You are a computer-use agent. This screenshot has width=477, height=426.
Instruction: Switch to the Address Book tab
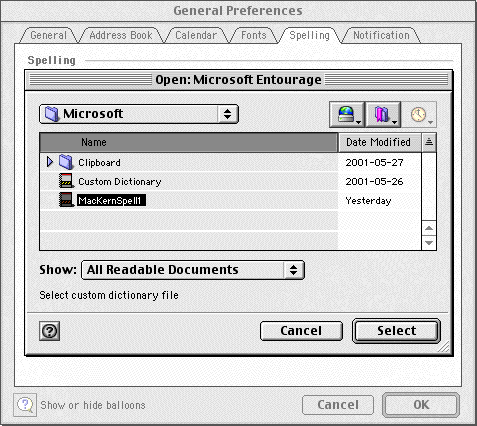[121, 35]
